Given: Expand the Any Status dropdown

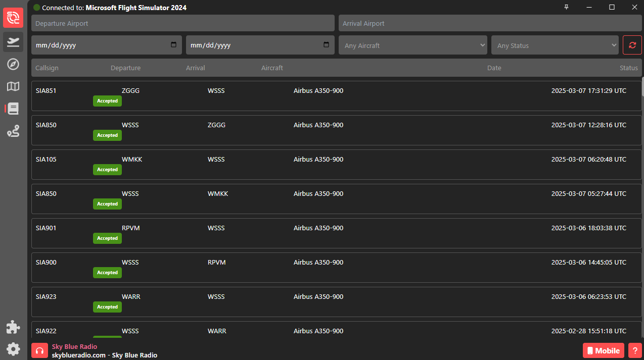Looking at the screenshot, I should [x=555, y=45].
